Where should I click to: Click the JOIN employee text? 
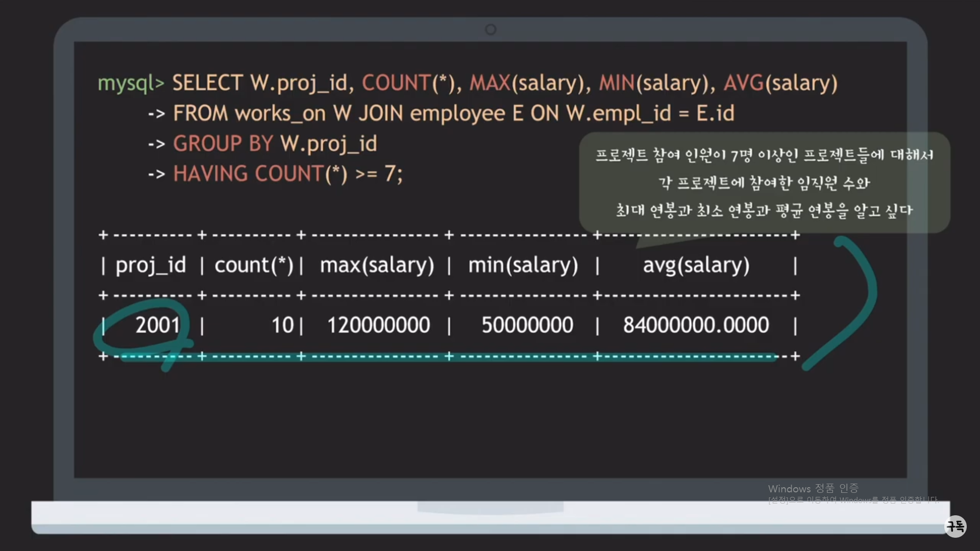click(x=431, y=113)
